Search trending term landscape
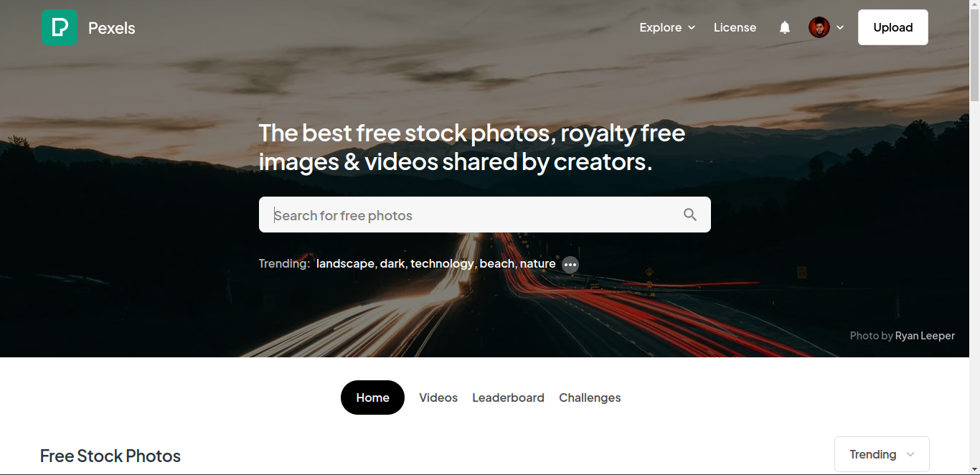Image resolution: width=980 pixels, height=475 pixels. click(x=345, y=263)
